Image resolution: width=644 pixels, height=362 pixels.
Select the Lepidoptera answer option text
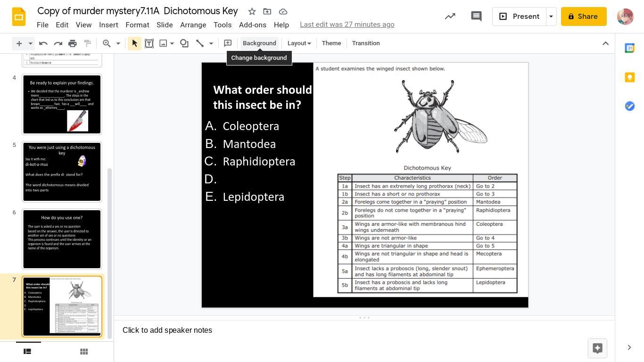pyautogui.click(x=254, y=197)
